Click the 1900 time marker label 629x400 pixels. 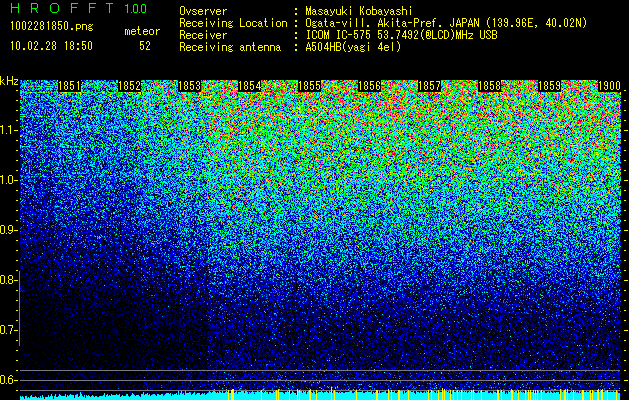(609, 86)
